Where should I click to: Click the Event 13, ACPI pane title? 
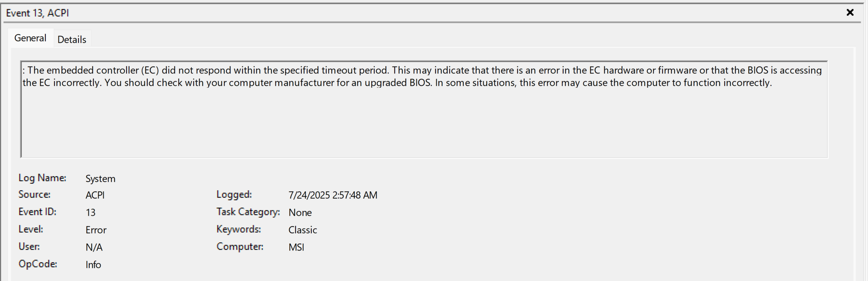click(x=37, y=13)
